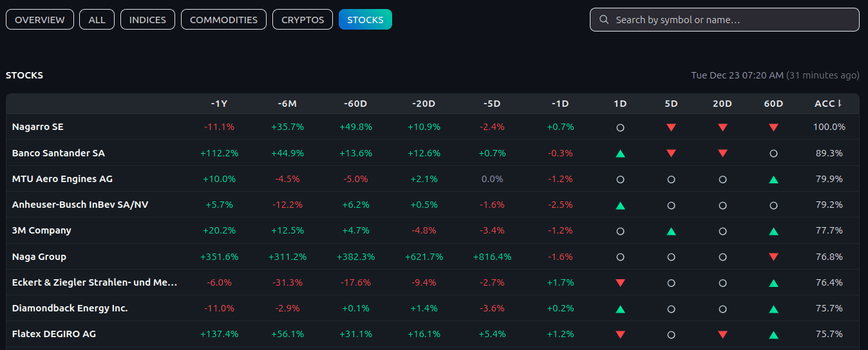The image size is (868, 350).
Task: Select the active STOCKS tab
Action: 365,19
